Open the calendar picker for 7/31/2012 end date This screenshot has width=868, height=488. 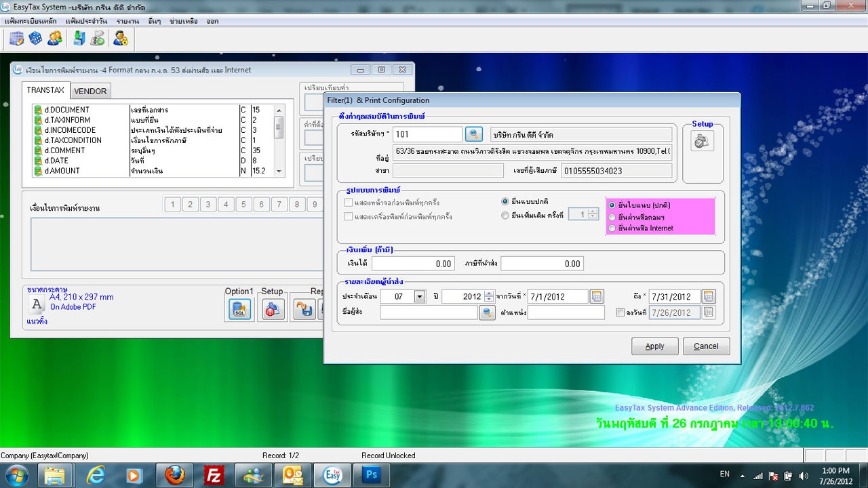(708, 296)
